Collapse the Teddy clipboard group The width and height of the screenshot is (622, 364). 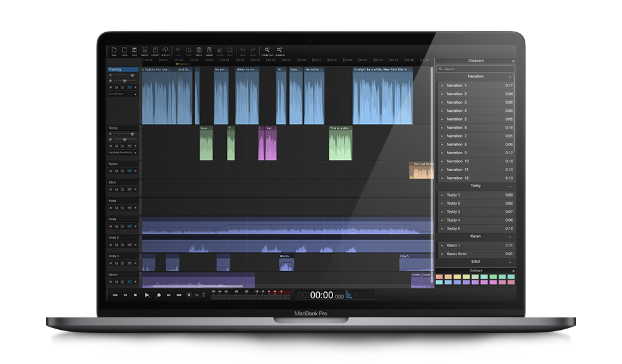(509, 186)
